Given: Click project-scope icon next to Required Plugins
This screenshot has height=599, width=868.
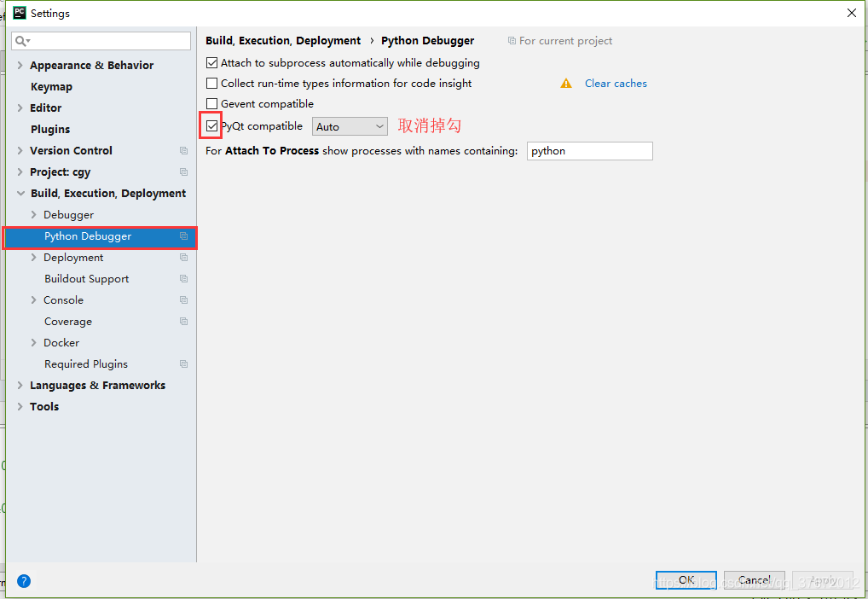Looking at the screenshot, I should click(x=184, y=364).
